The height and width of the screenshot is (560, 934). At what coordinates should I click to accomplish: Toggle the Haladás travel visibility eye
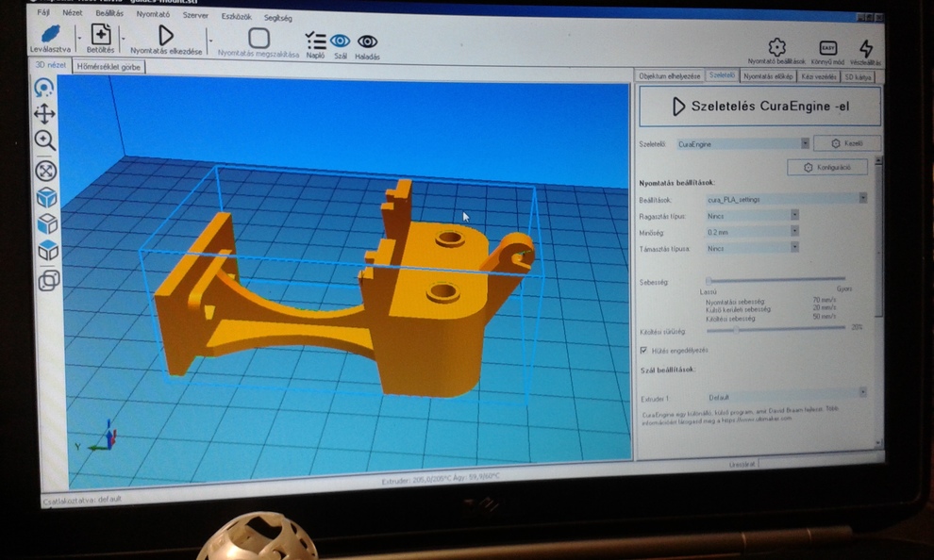coord(367,41)
